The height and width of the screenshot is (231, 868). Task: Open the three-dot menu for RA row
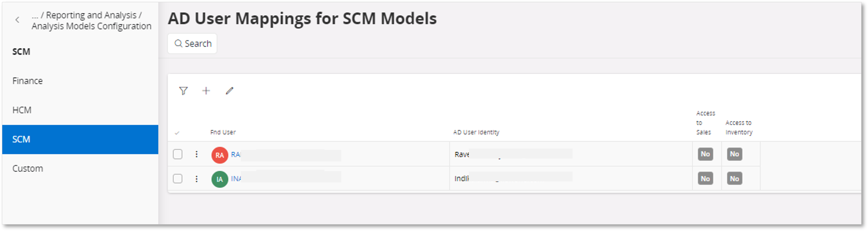(197, 154)
